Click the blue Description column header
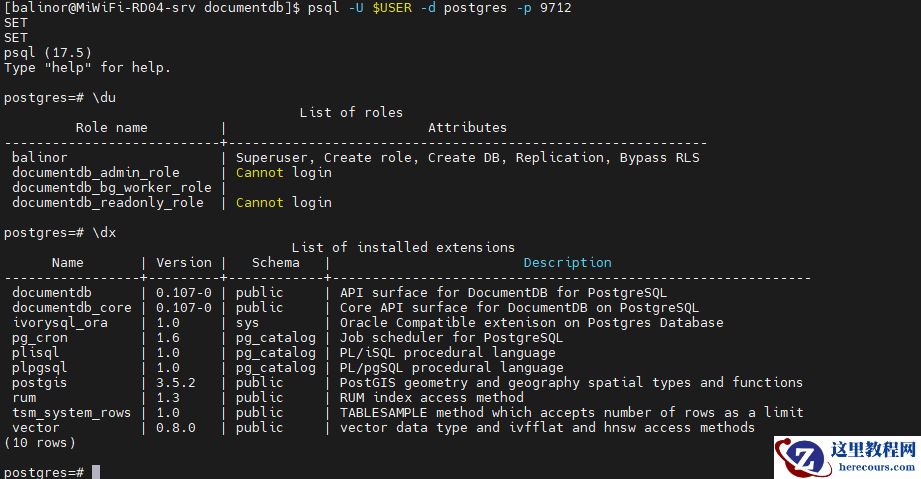The image size is (921, 479). (567, 262)
